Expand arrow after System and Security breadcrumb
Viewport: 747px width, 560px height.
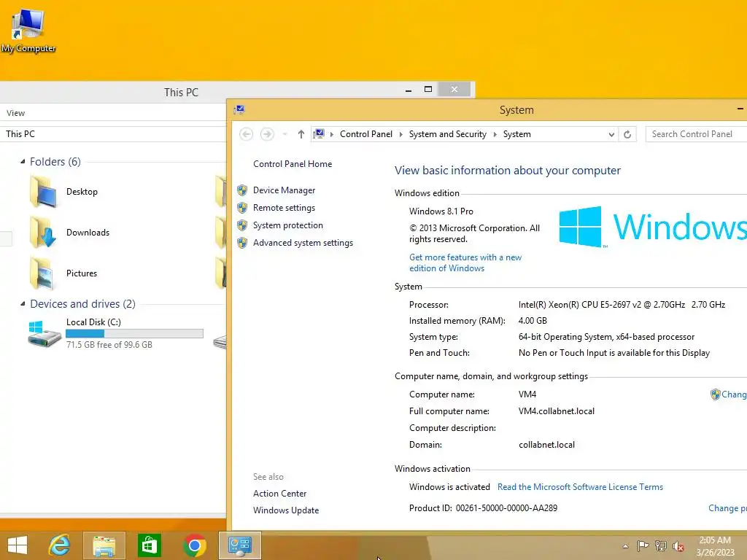pyautogui.click(x=495, y=134)
